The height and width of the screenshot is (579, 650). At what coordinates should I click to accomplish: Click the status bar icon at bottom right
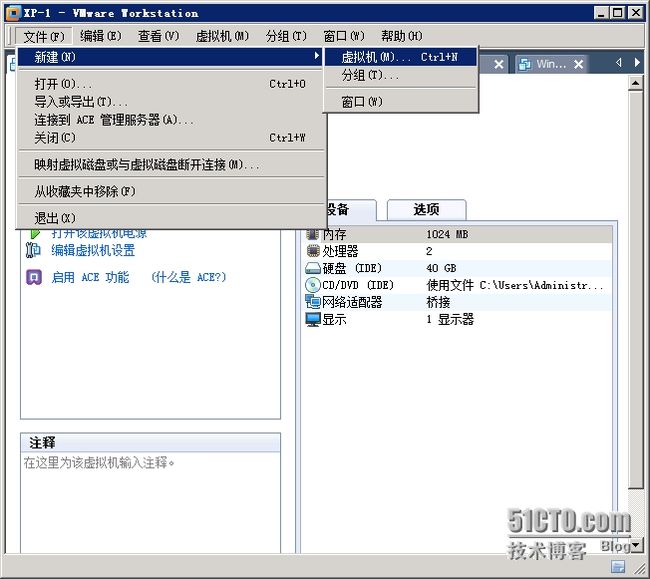point(618,566)
